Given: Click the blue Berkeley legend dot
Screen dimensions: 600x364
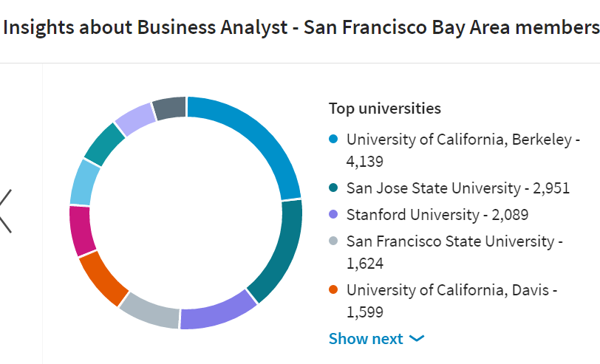Looking at the screenshot, I should (x=333, y=140).
